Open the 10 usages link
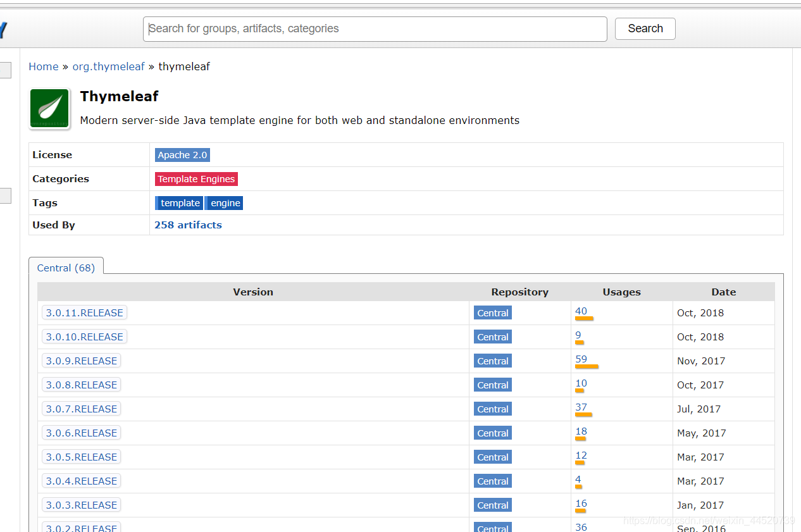Image resolution: width=801 pixels, height=532 pixels. pyautogui.click(x=581, y=383)
